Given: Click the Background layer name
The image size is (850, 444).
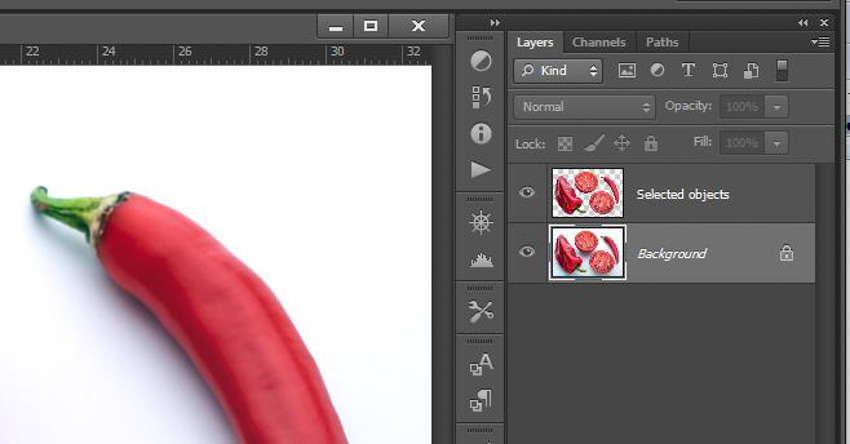Looking at the screenshot, I should [x=672, y=253].
